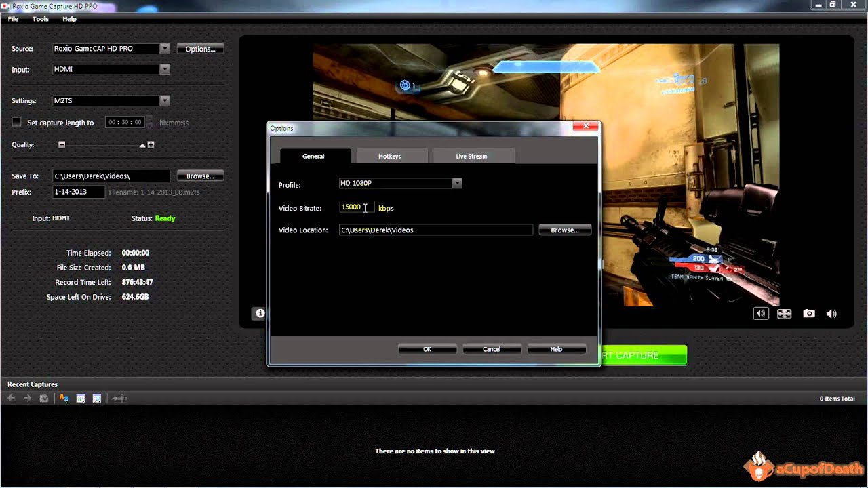868x488 pixels.
Task: Click the back arrow in Recent Captures
Action: click(x=12, y=398)
